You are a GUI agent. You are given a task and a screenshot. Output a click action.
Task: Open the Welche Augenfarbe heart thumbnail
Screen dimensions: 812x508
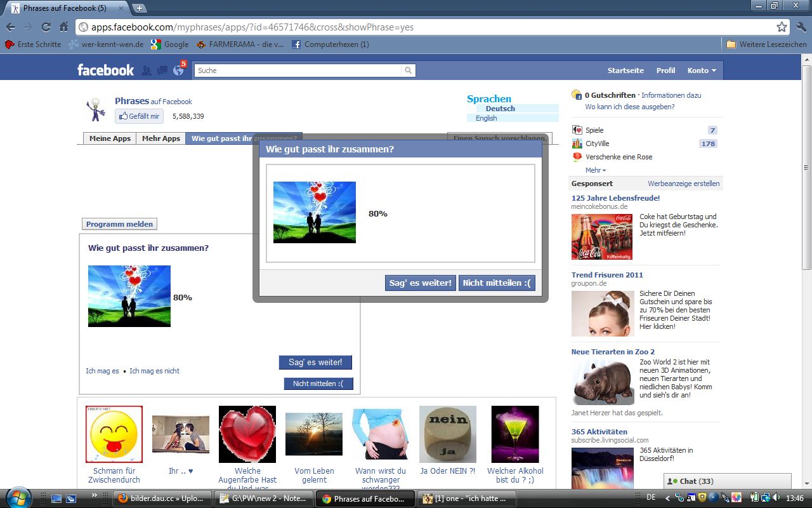tap(247, 434)
